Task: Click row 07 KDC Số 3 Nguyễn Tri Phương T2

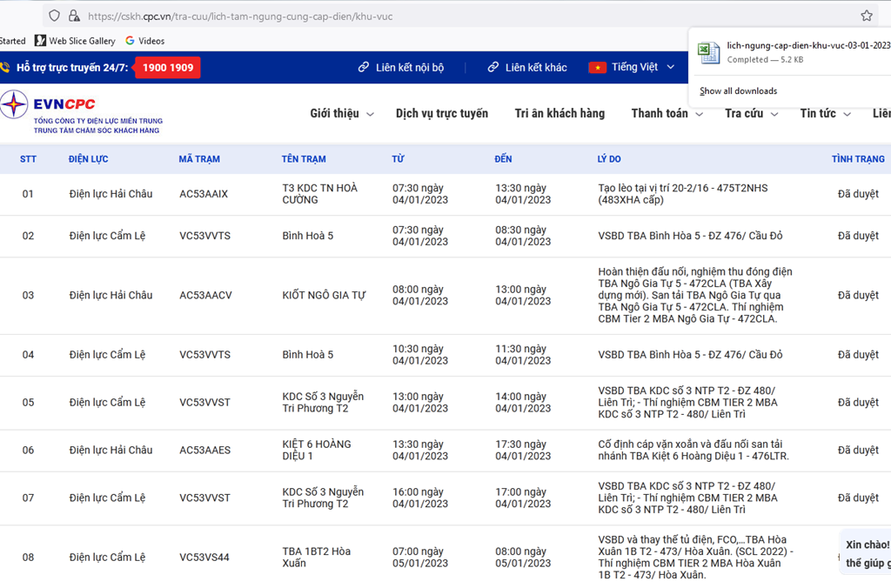Action: pos(323,498)
